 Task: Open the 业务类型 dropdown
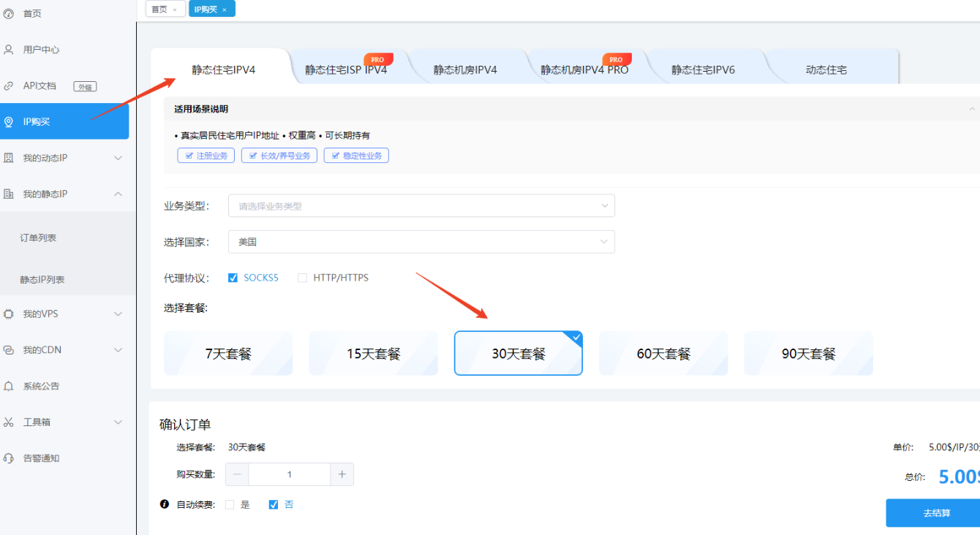[x=421, y=206]
